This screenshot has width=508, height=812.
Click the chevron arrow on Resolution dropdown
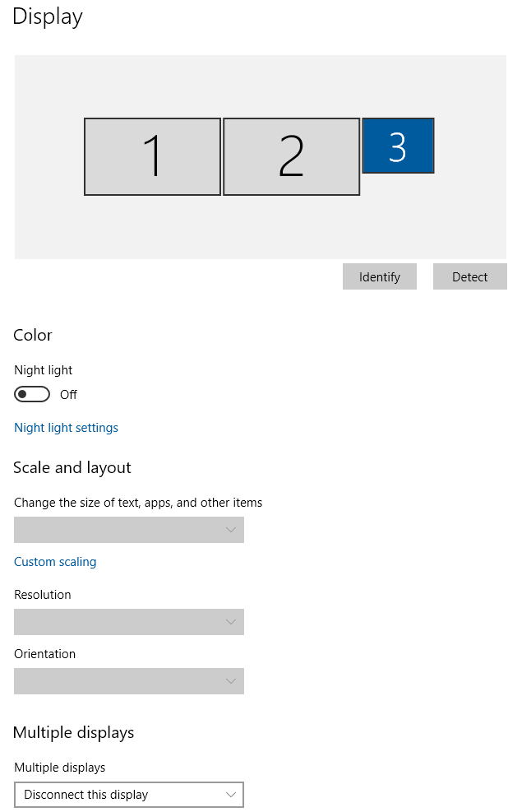pyautogui.click(x=231, y=622)
